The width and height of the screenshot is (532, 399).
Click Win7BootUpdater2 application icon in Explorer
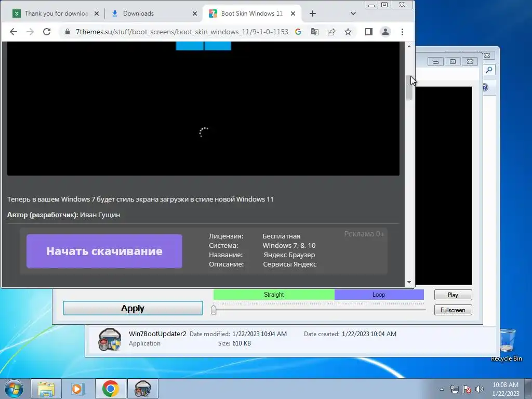109,339
